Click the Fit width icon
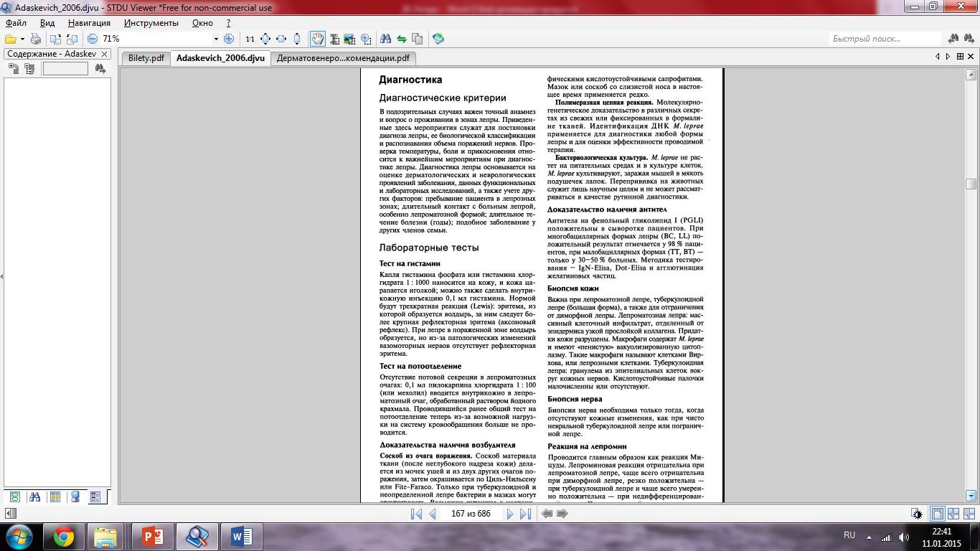This screenshot has width=980, height=551. coord(281,39)
